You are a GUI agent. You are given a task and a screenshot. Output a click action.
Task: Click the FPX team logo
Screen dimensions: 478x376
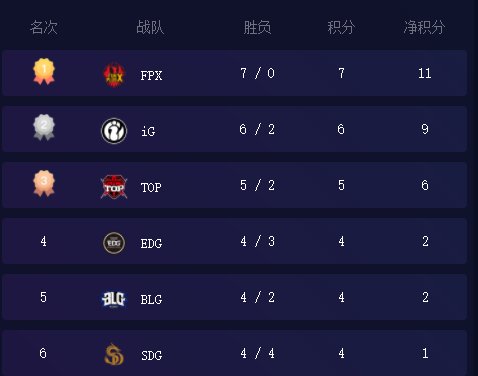(114, 74)
